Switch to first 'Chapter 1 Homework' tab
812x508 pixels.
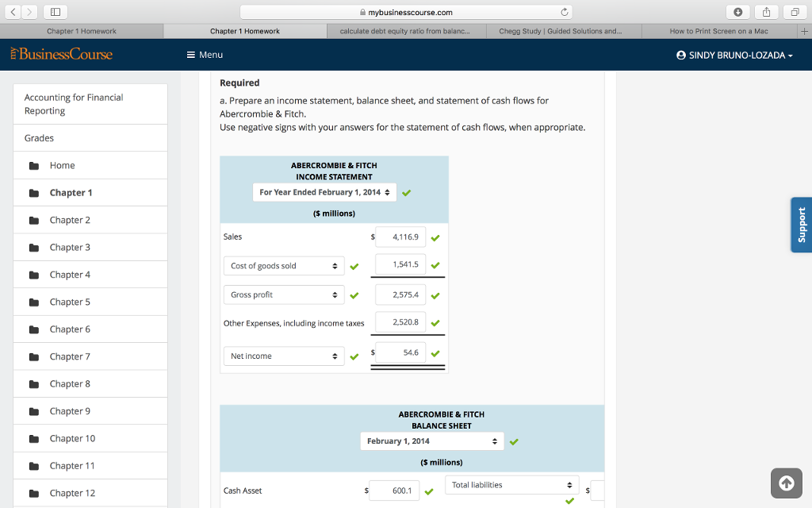[82, 31]
